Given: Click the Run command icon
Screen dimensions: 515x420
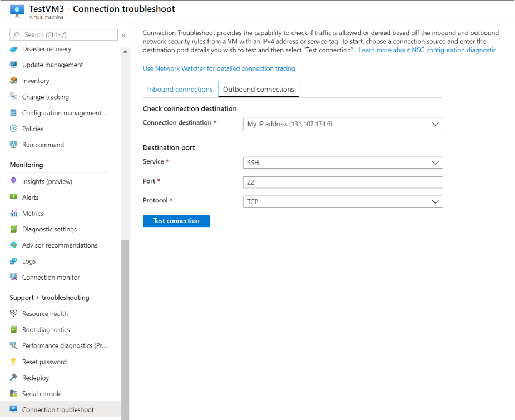Looking at the screenshot, I should 14,145.
